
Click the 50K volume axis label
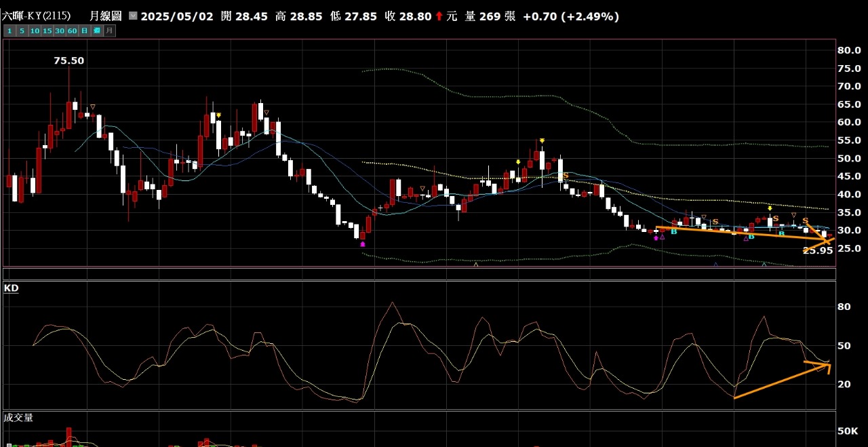[x=848, y=431]
